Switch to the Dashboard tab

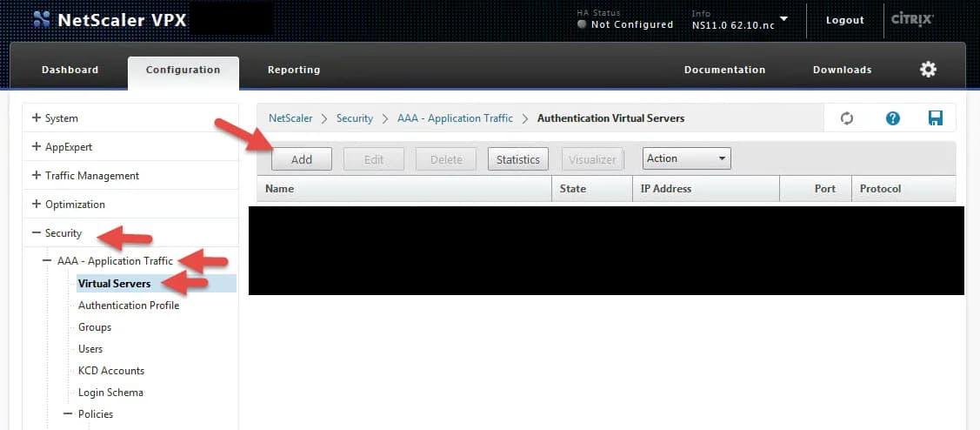pyautogui.click(x=70, y=70)
